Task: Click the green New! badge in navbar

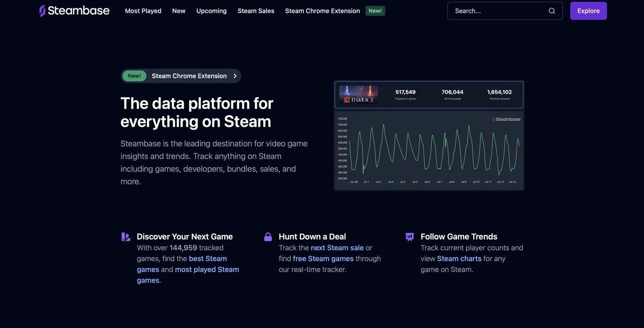Action: [x=375, y=11]
